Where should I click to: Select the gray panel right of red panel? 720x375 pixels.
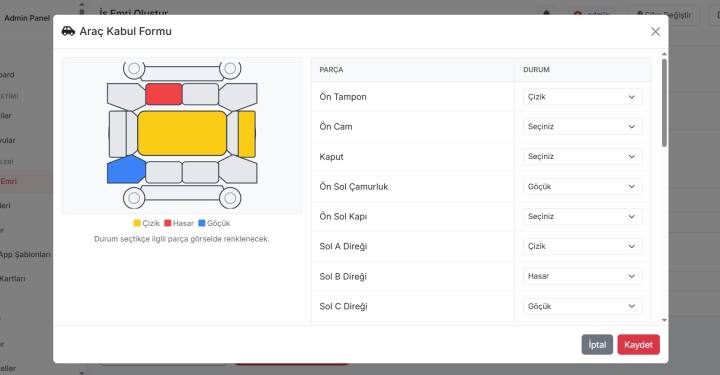(x=200, y=94)
